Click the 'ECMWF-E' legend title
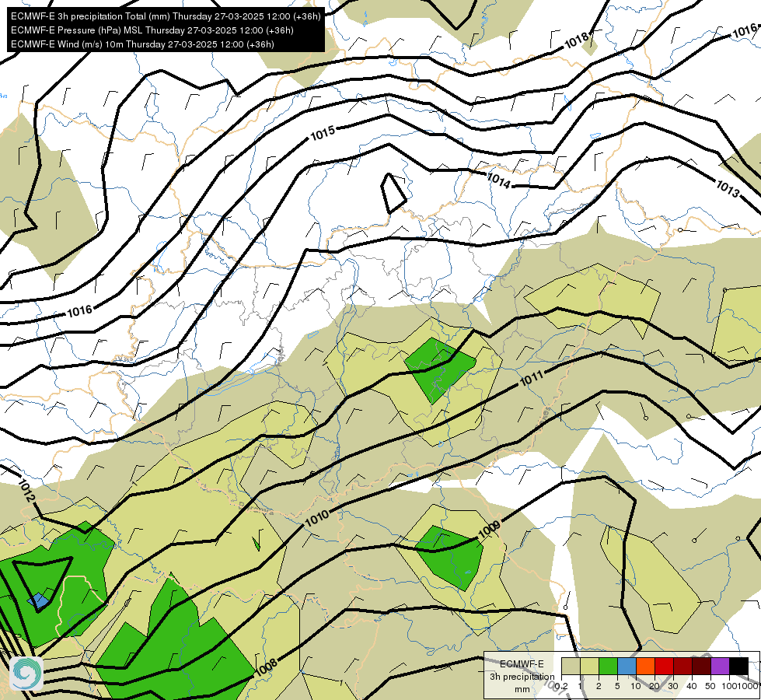This screenshot has height=700, width=761. tap(522, 664)
